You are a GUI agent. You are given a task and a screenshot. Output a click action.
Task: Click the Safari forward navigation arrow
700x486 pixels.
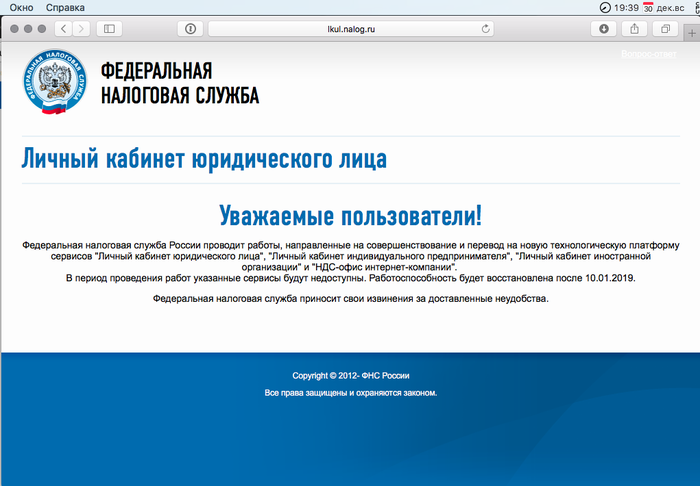pos(80,29)
